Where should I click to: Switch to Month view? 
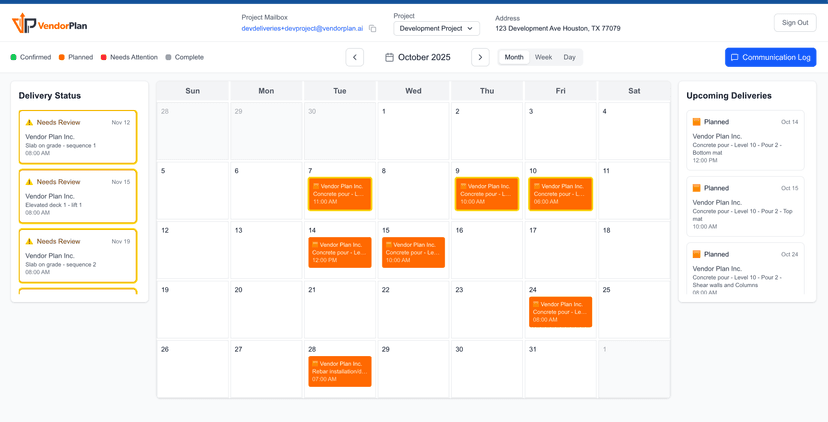tap(514, 57)
